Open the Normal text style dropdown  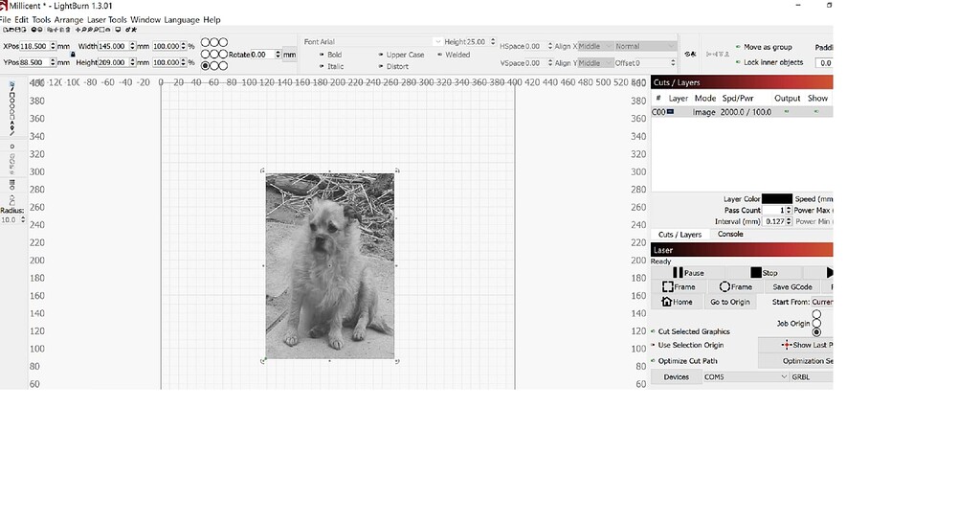click(645, 46)
